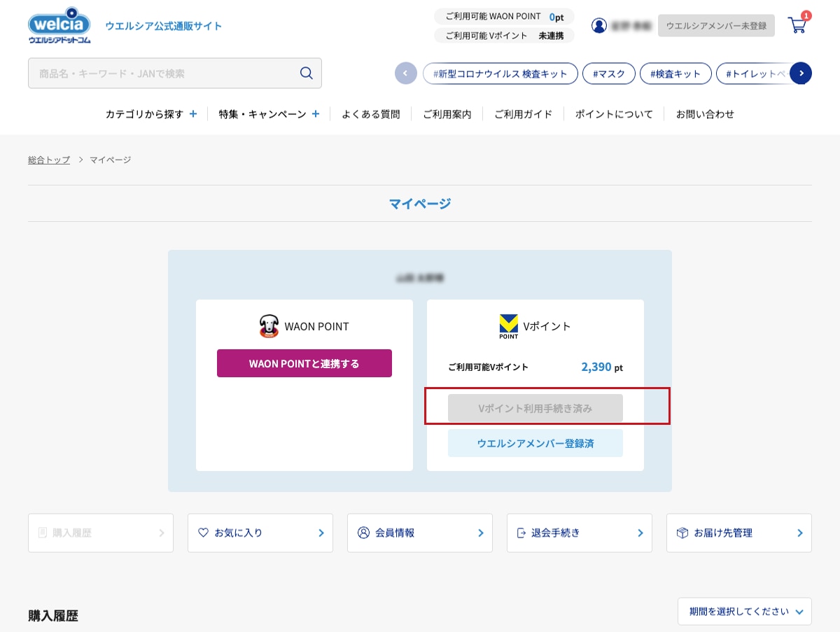Open お届け先管理 delivery address page
This screenshot has height=632, width=840.
tap(738, 533)
